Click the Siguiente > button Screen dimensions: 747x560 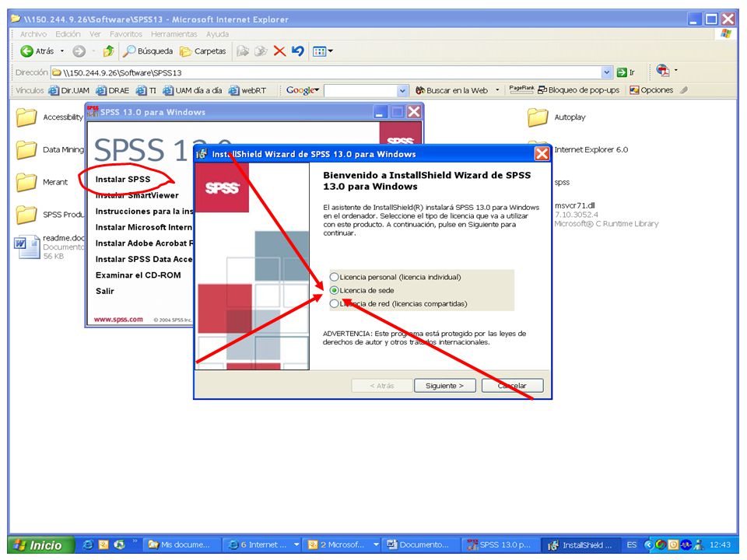pos(444,386)
